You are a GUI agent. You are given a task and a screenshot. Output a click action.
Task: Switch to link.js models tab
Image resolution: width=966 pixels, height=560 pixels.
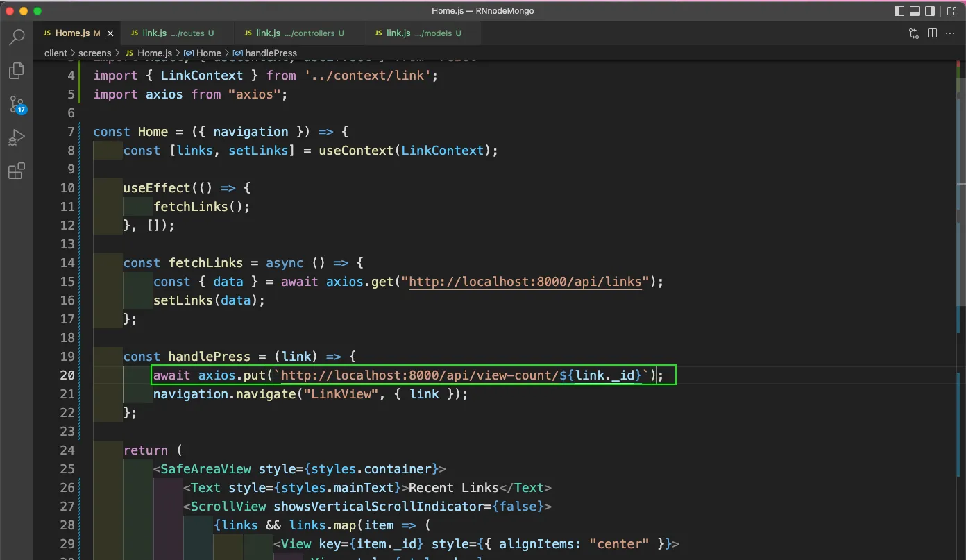click(423, 33)
